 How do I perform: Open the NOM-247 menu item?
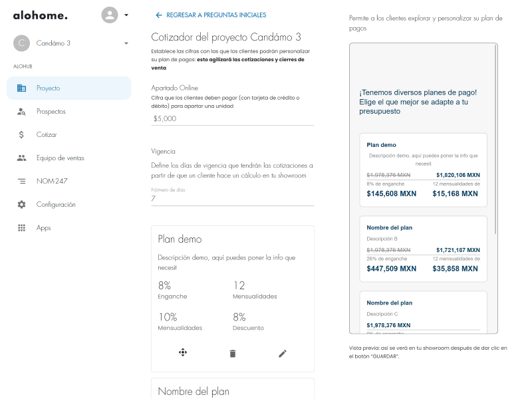[x=69, y=181]
